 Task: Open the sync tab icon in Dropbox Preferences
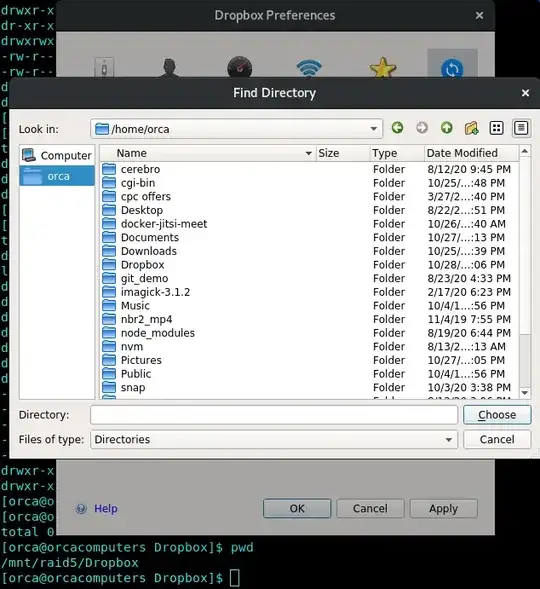click(452, 68)
